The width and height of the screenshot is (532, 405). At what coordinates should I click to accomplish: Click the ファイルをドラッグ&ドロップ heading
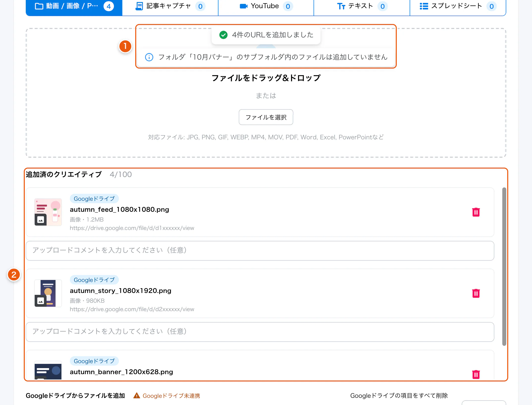pos(266,78)
